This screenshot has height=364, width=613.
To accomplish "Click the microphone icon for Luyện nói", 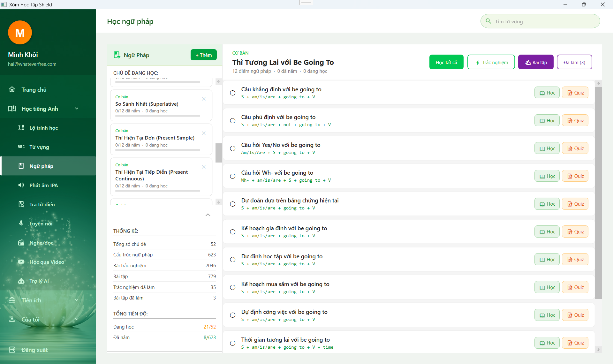I will (x=21, y=223).
